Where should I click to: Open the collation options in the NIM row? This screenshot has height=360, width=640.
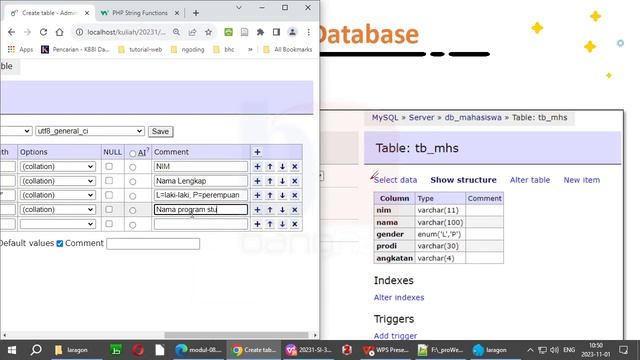click(x=58, y=167)
